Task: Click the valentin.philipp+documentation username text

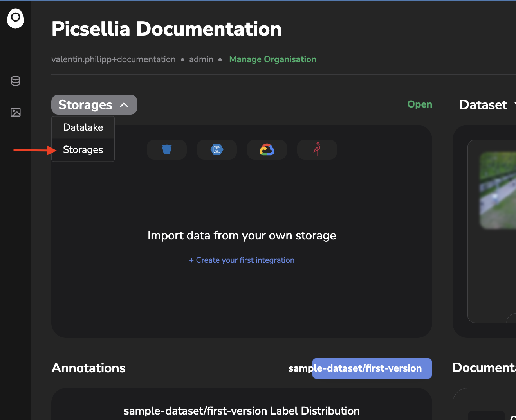Action: [x=114, y=59]
